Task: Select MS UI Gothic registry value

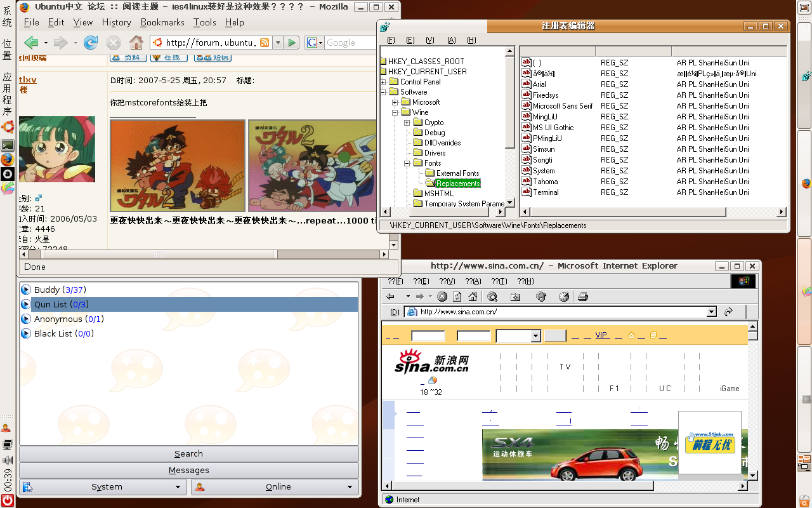Action: 553,127
